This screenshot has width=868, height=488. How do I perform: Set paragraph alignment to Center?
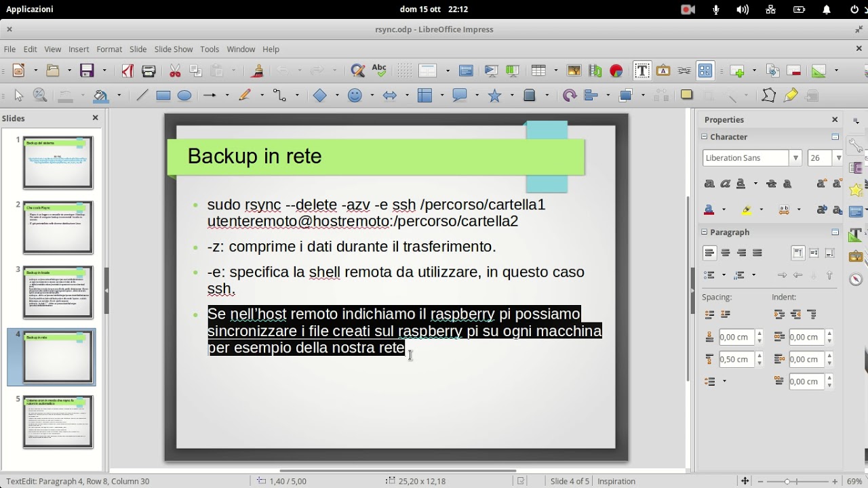[726, 253]
